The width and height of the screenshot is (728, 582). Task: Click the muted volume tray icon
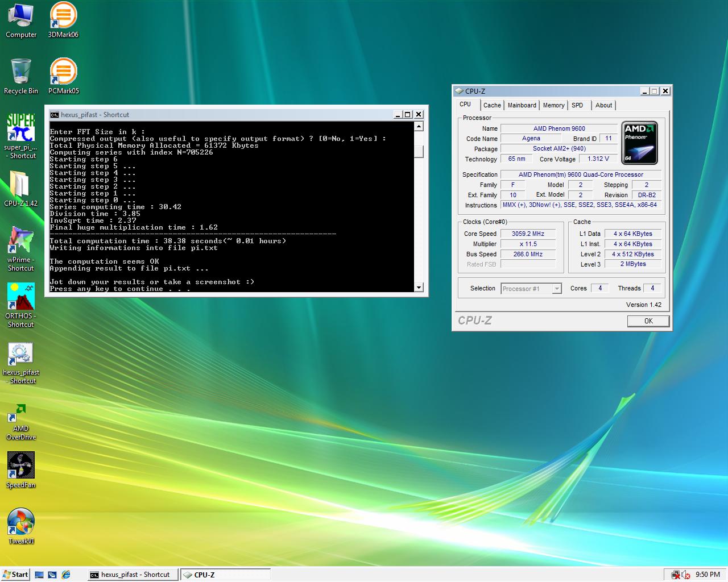[686, 575]
